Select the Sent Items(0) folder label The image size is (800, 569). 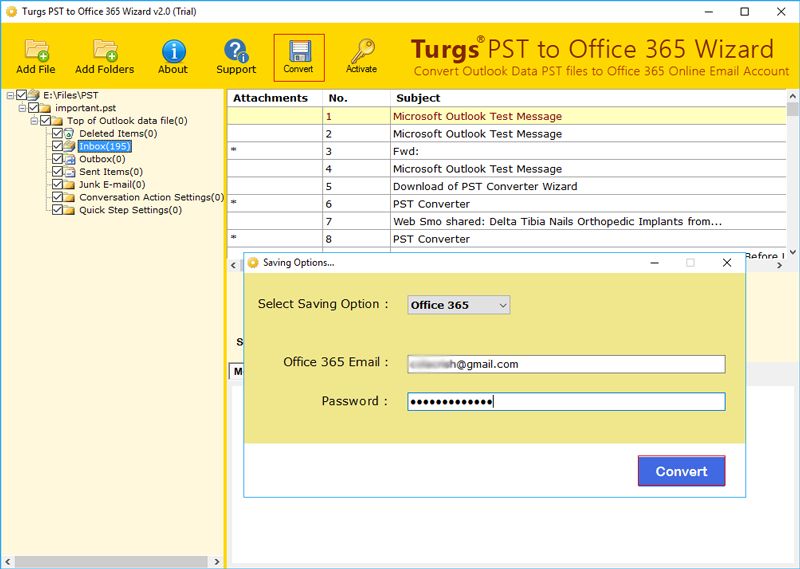point(111,172)
